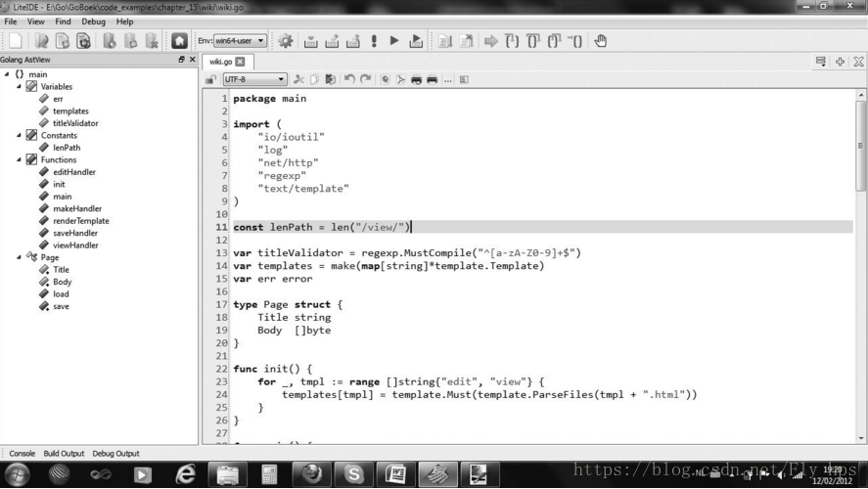Open the Debug menu

point(94,22)
